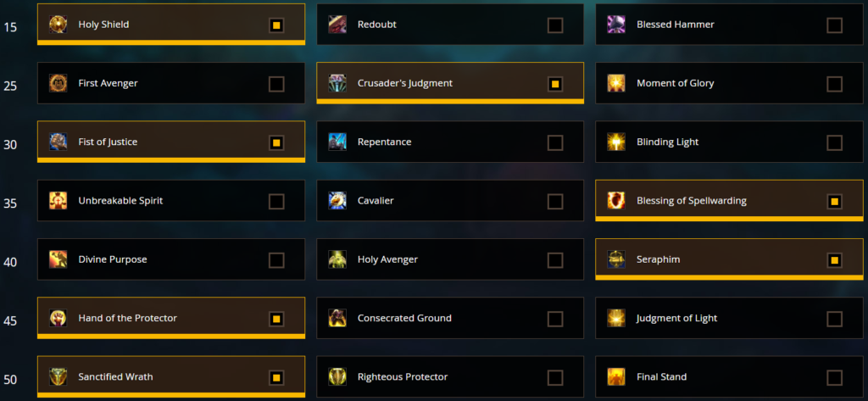Click the Blessed Hammer icon
This screenshot has height=401, width=868.
point(616,25)
